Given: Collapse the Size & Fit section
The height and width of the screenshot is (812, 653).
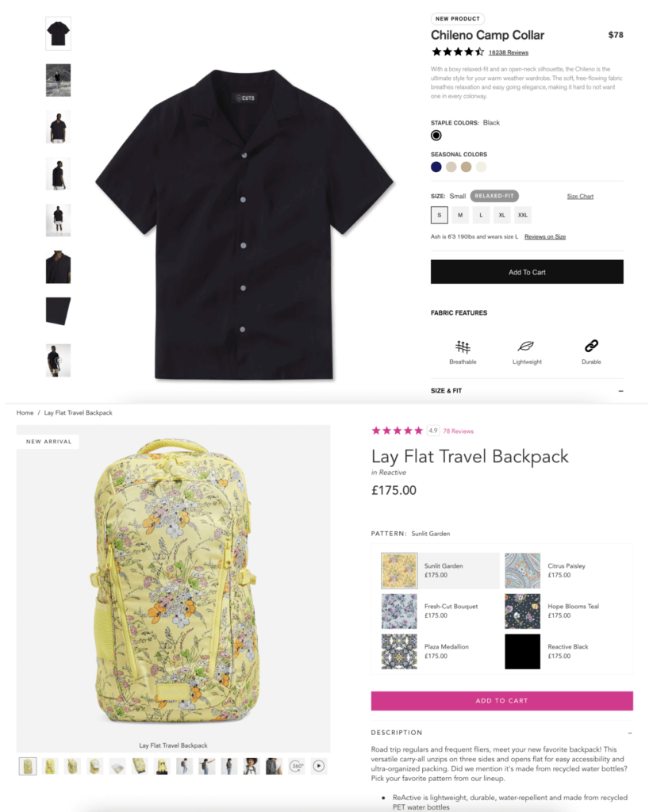Looking at the screenshot, I should pos(621,391).
